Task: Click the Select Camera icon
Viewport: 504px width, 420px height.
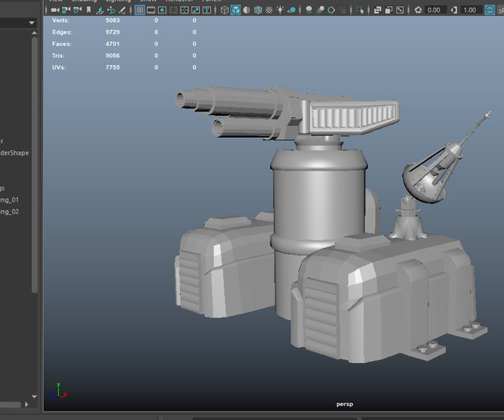Action: [x=55, y=10]
